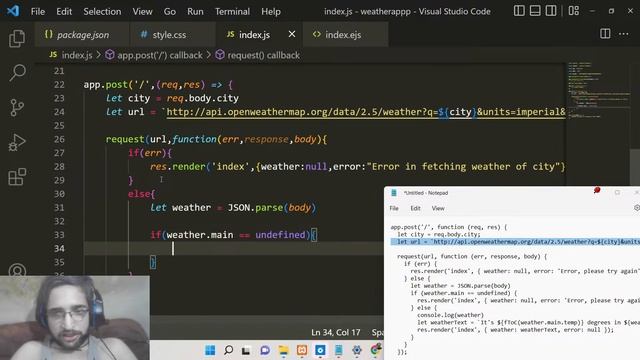Click line number 30 in the gutter
The height and width of the screenshot is (360, 640).
(59, 194)
